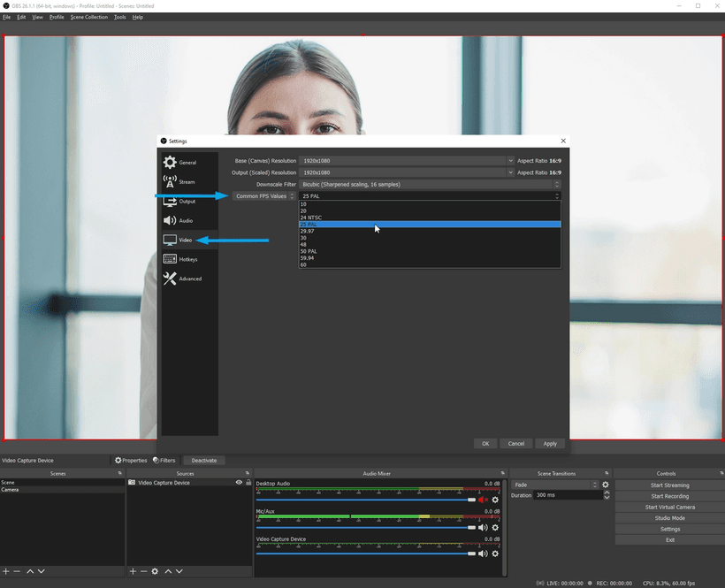Open Desktop Audio mixer settings gear
Image resolution: width=725 pixels, height=588 pixels.
pos(495,500)
